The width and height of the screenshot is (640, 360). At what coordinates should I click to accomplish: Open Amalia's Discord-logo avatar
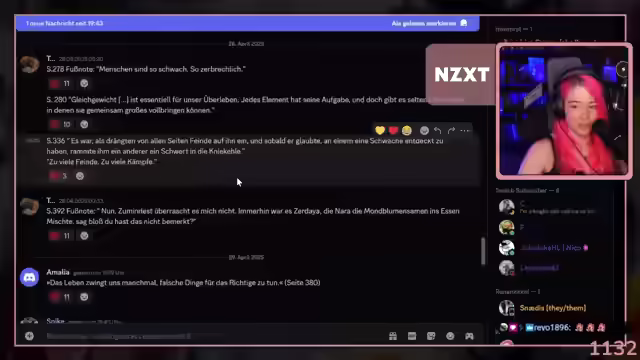click(29, 278)
